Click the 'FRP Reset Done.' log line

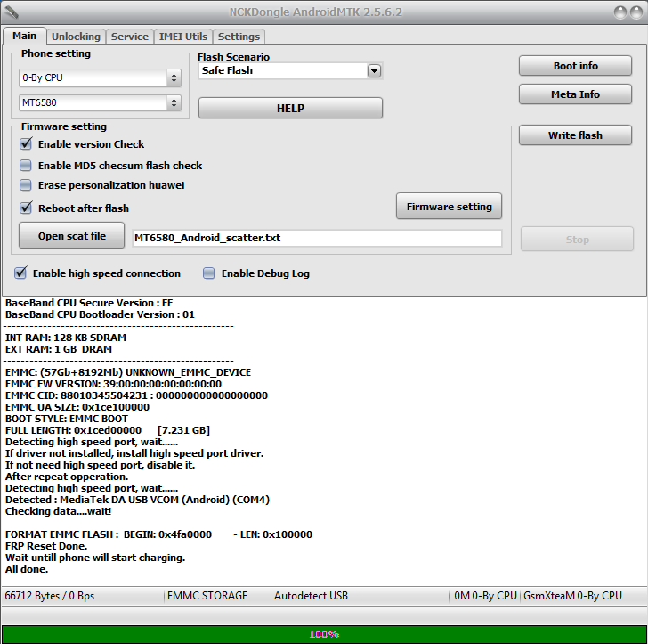46,546
